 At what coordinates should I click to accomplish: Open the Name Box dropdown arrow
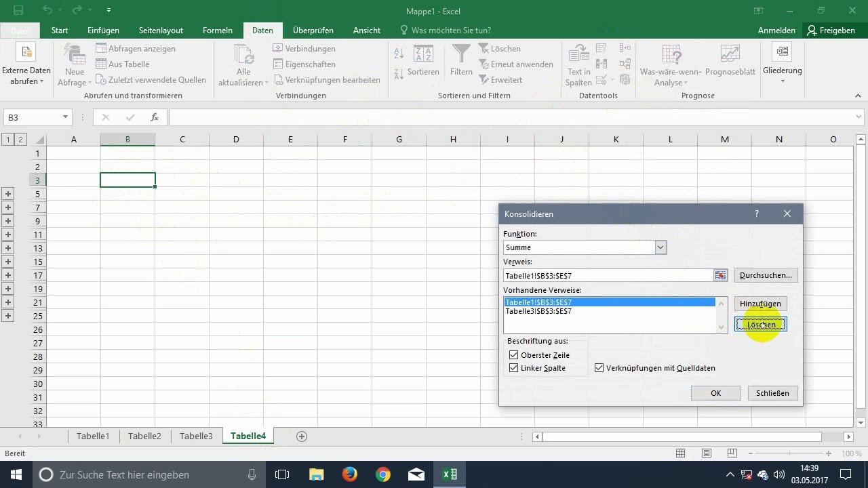coord(65,117)
